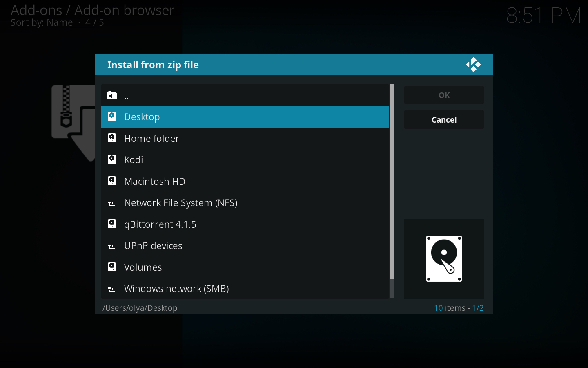Viewport: 588px width, 368px height.
Task: Click the parent folder back icon
Action: click(112, 95)
